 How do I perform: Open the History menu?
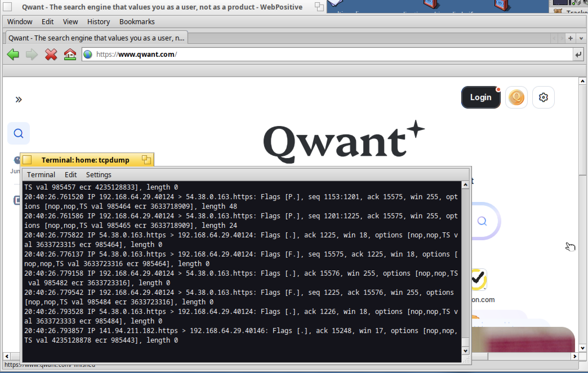[x=99, y=22]
